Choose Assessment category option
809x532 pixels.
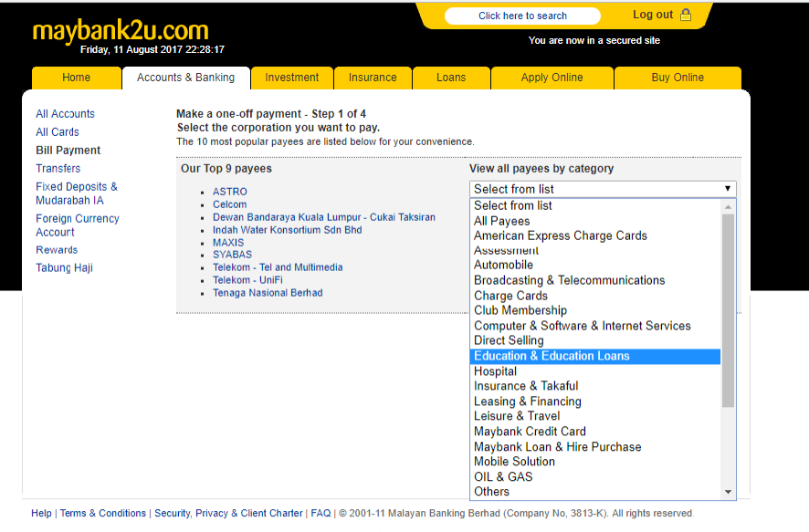595,251
